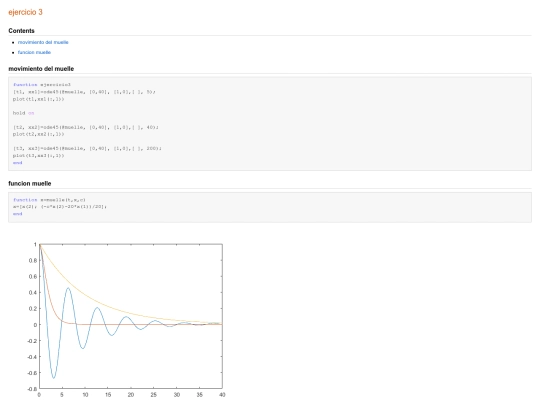540x405 pixels.
Task: Open the 'movimiento del muelle' contents link
Action: 43,42
